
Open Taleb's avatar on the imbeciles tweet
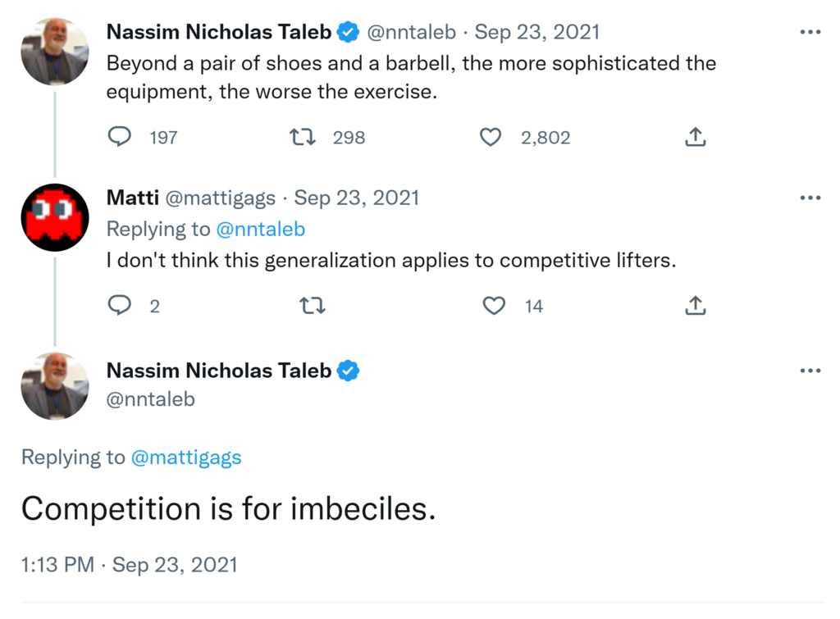54,387
